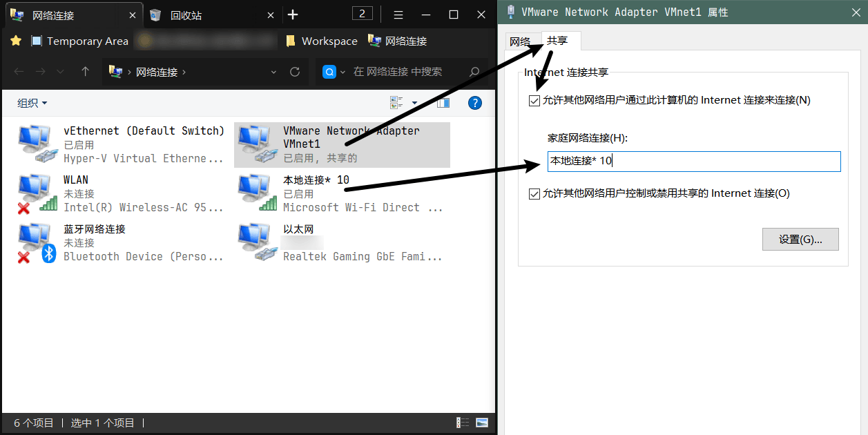Open the blue help icon
Viewport: 868px width, 435px height.
pos(474,103)
